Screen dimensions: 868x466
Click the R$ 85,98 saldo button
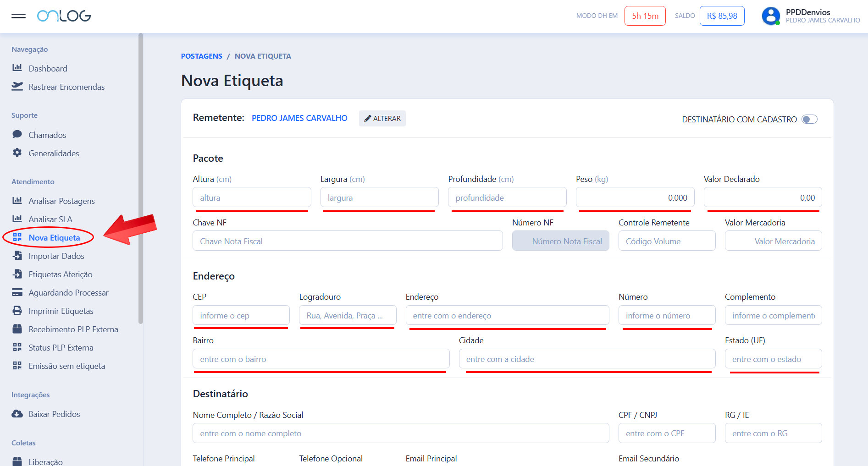[722, 16]
